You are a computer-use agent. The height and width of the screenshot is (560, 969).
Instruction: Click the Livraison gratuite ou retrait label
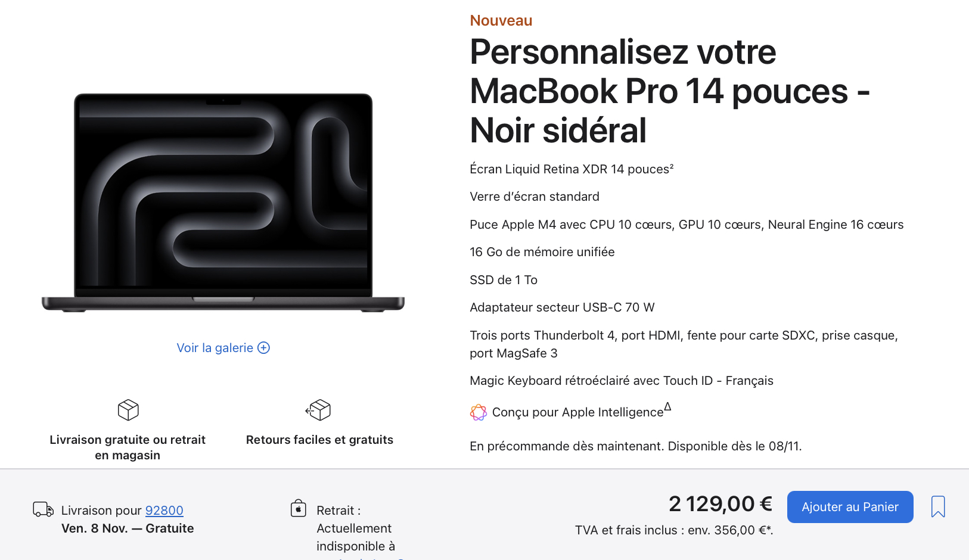coord(128,447)
